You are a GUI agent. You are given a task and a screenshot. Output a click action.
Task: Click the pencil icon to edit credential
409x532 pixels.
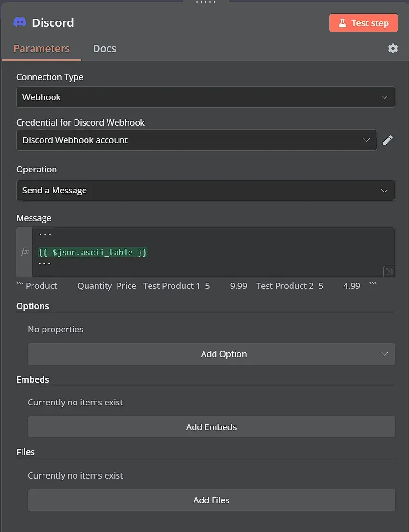coord(387,140)
